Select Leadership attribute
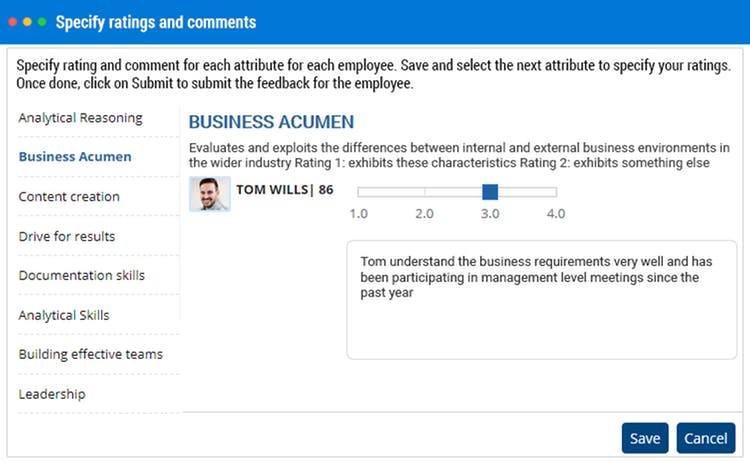This screenshot has height=462, width=750. (x=52, y=394)
